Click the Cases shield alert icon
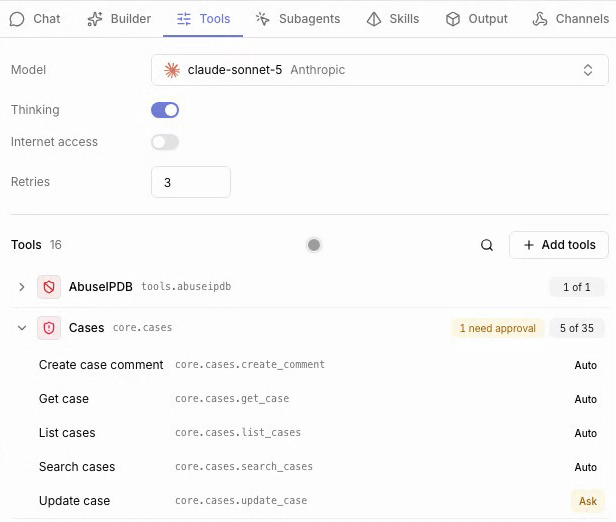This screenshot has height=522, width=616. [x=49, y=328]
